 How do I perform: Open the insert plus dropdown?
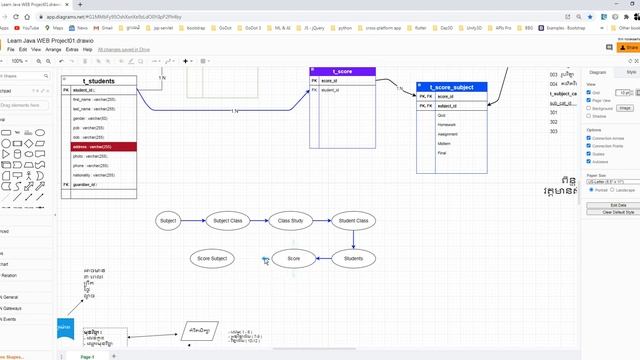[x=188, y=61]
